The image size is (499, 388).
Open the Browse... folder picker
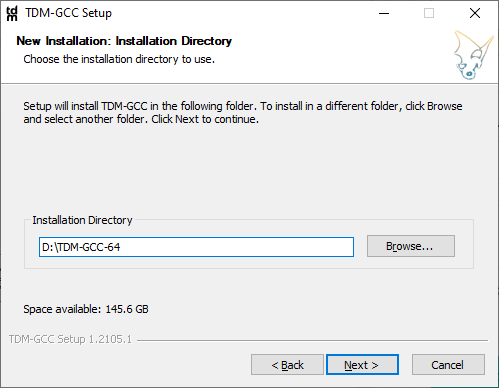pos(411,246)
